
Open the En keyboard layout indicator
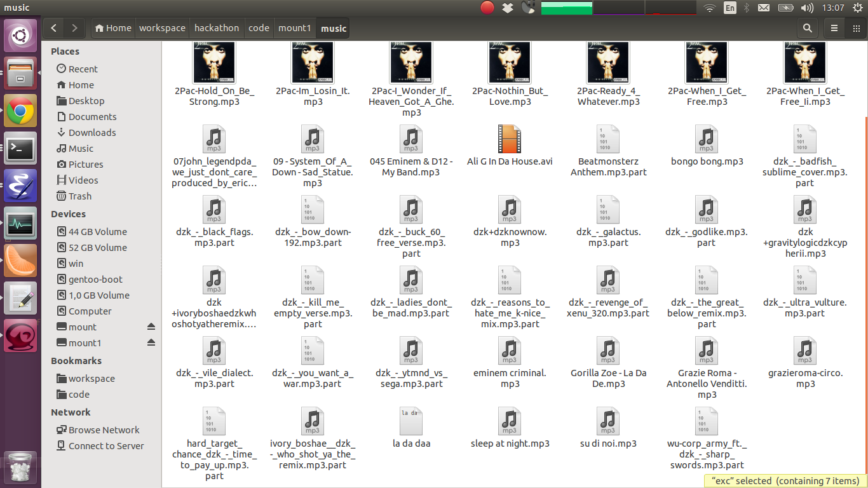[729, 8]
